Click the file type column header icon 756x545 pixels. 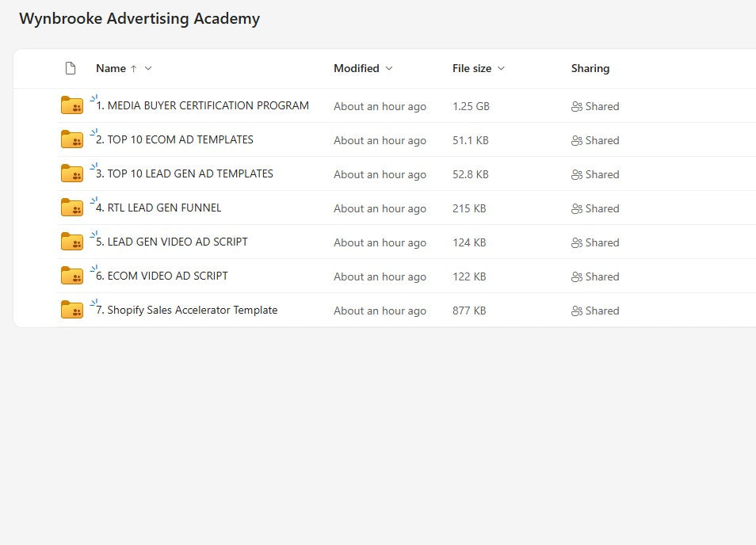71,68
